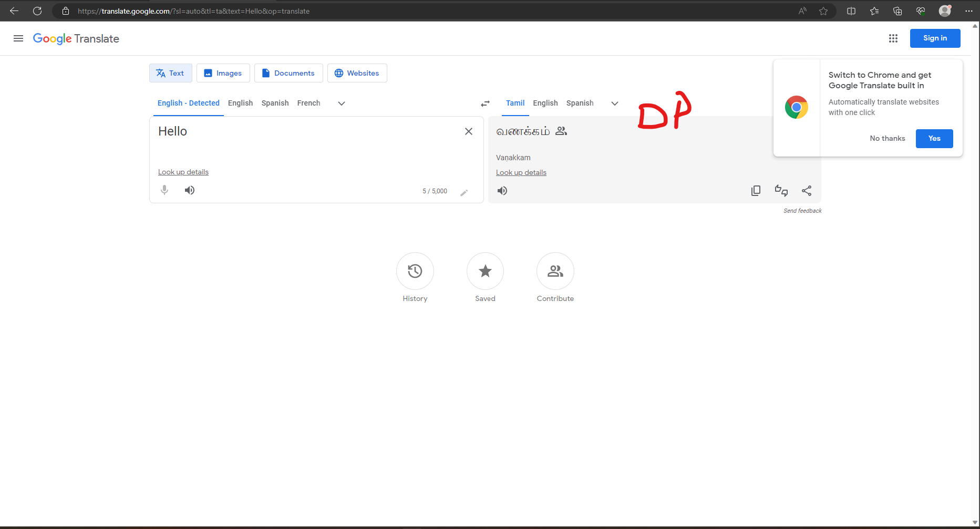Open Contribute
The width and height of the screenshot is (980, 529).
tap(555, 271)
